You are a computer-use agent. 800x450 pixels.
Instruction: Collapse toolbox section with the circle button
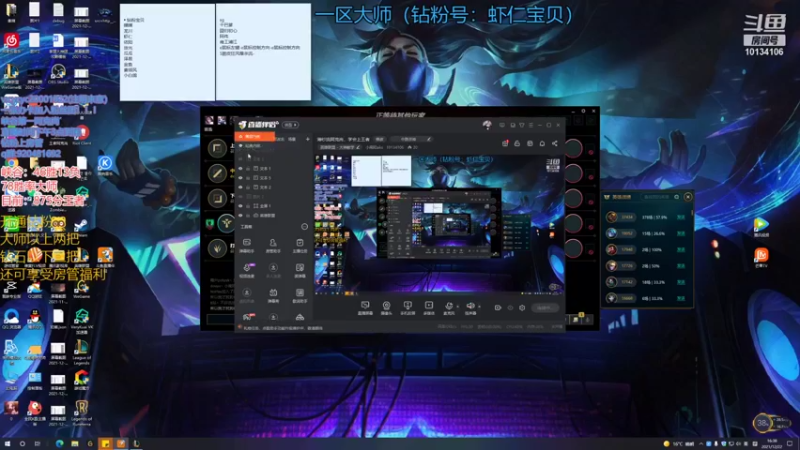coord(305,227)
